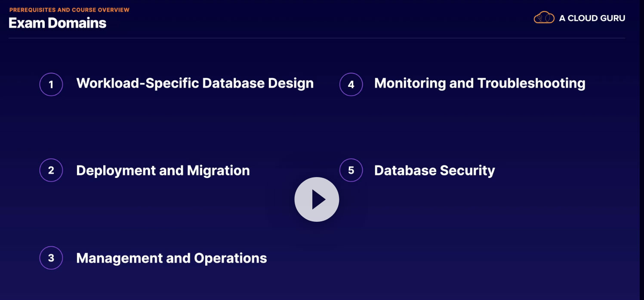The width and height of the screenshot is (644, 300).
Task: Click the circled number 5 icon
Action: pos(351,170)
